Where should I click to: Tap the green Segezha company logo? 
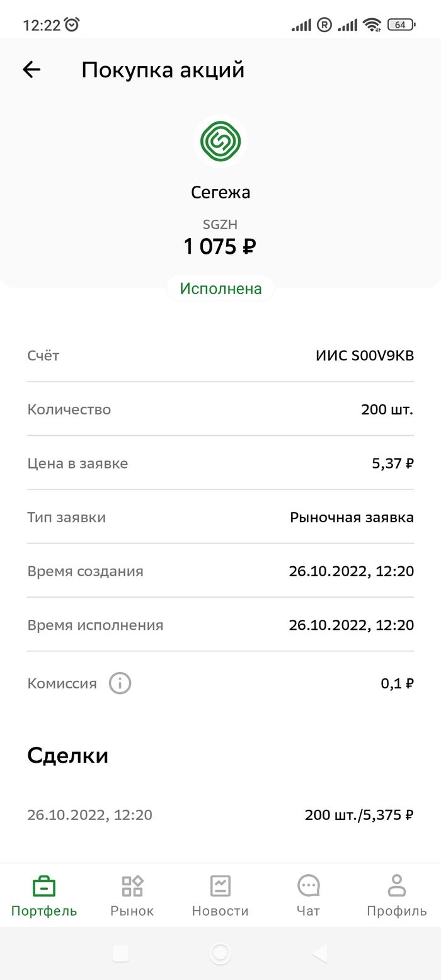[220, 141]
